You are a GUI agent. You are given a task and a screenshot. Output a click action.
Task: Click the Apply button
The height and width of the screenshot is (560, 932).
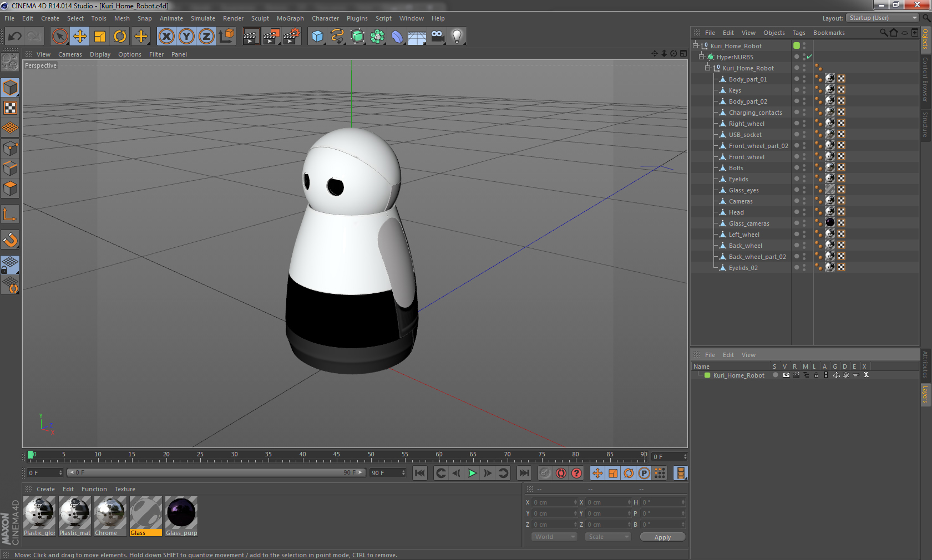[x=662, y=537]
